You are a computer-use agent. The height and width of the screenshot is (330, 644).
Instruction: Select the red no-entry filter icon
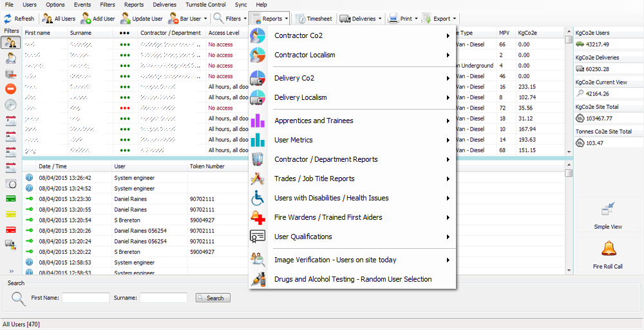click(10, 89)
